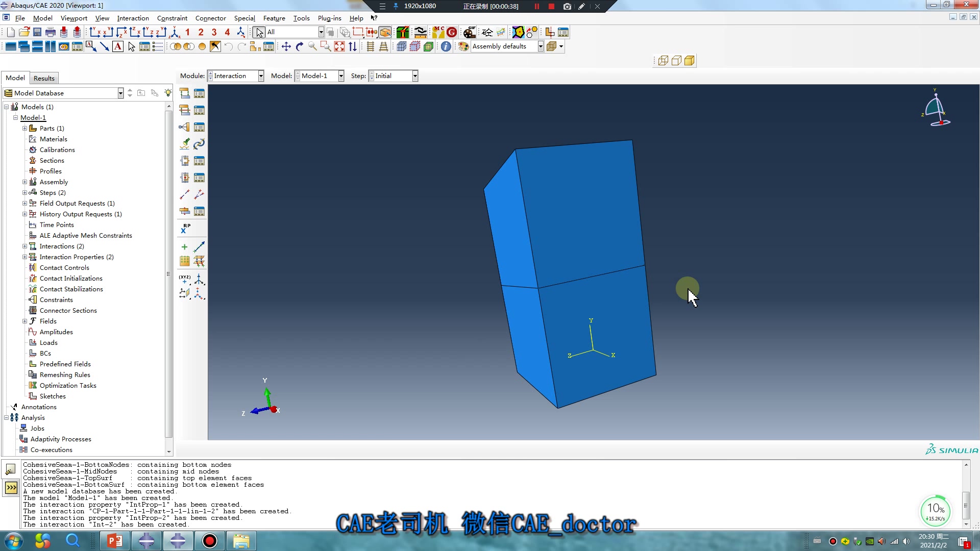Screen dimensions: 980x551
Task: Switch to the Results tab
Action: tap(43, 78)
